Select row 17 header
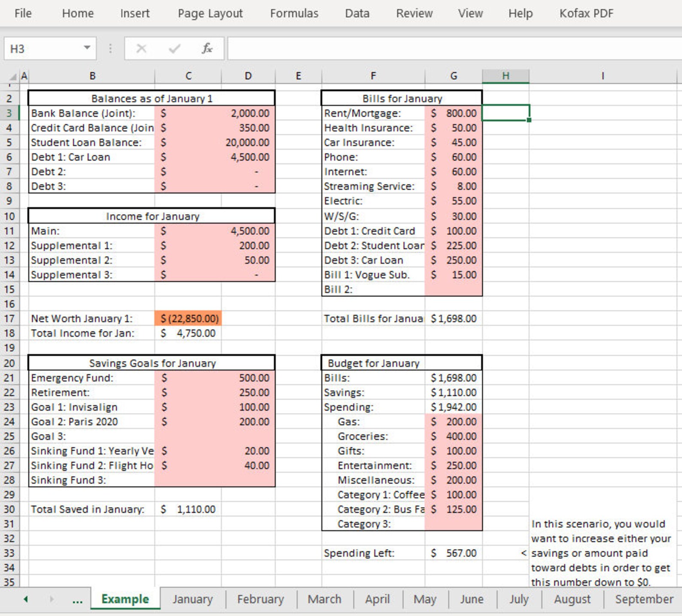This screenshot has width=682, height=616. [9, 319]
